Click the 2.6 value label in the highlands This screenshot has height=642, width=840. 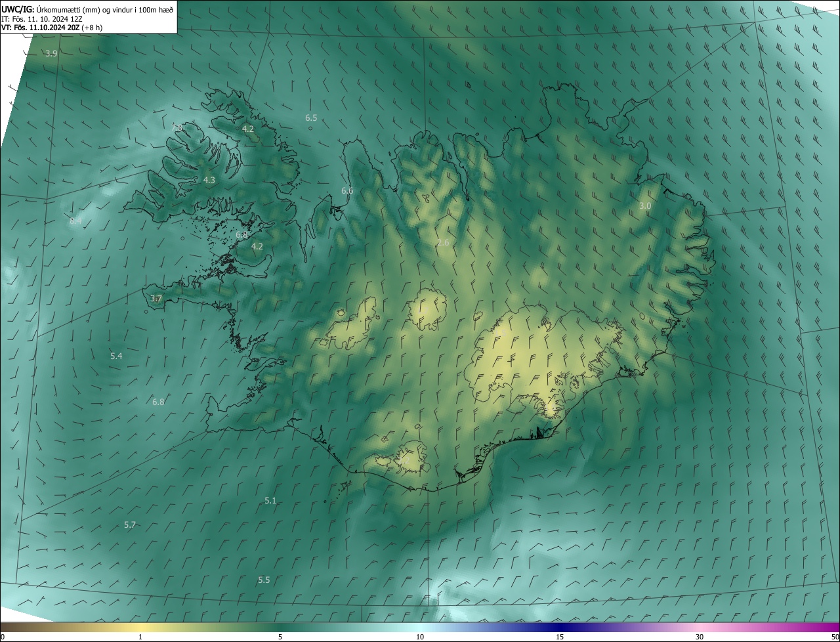443,242
